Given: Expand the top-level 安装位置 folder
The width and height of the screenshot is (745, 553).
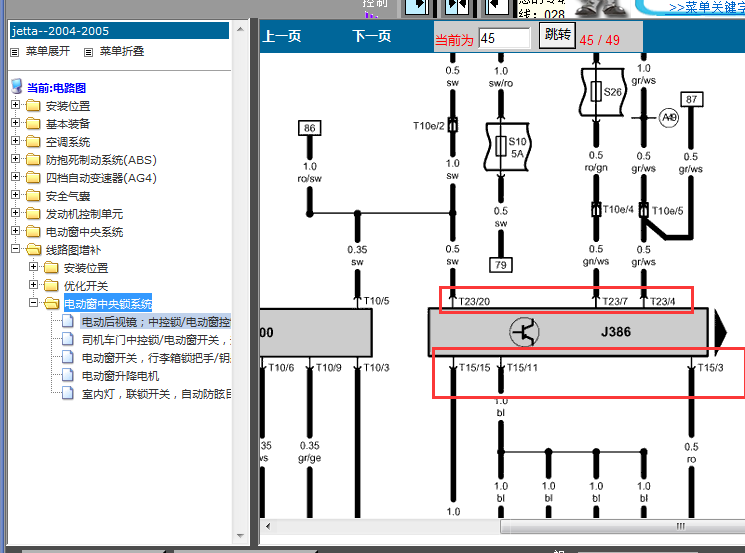Looking at the screenshot, I should point(15,105).
